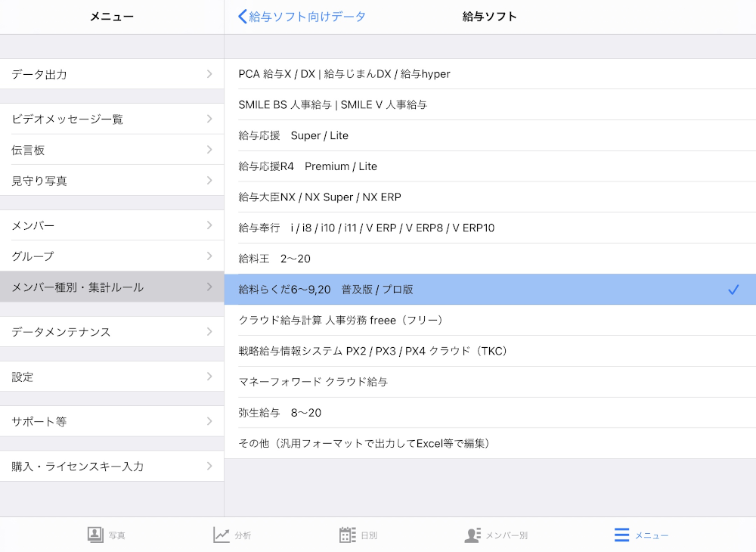
Task: Expand 購入・ライセンスキー入力 row chevron
Action: click(209, 467)
